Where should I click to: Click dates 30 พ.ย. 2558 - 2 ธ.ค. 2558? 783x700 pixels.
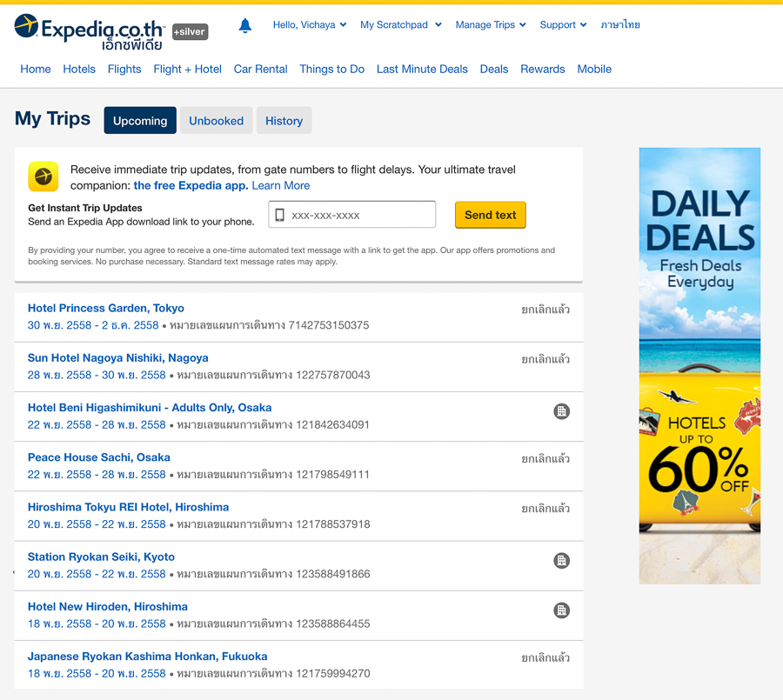click(93, 325)
